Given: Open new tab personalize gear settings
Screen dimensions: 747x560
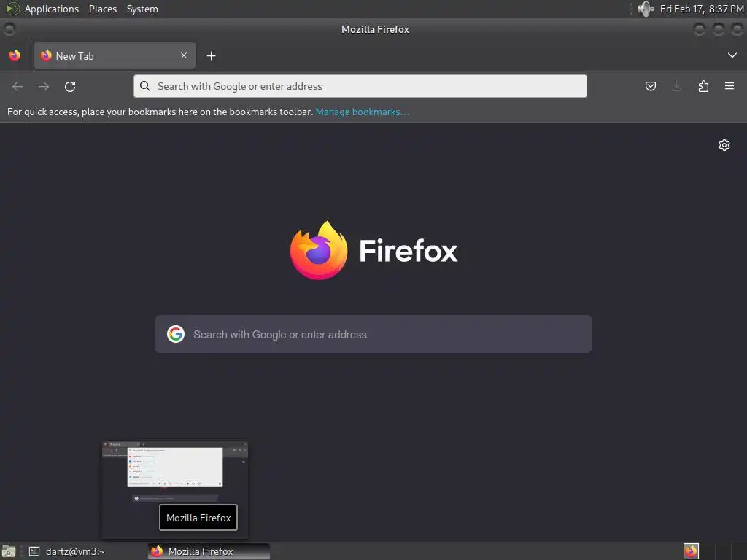Looking at the screenshot, I should [x=724, y=145].
